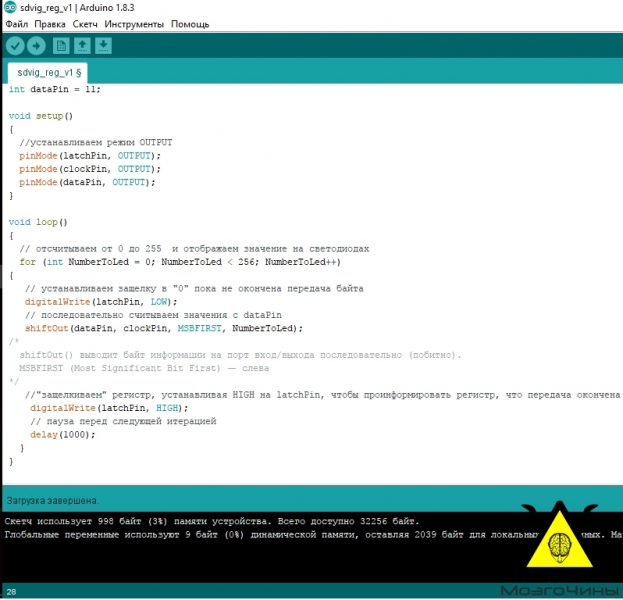The width and height of the screenshot is (623, 600).
Task: Click the 'void setup()' line
Action: (x=41, y=116)
